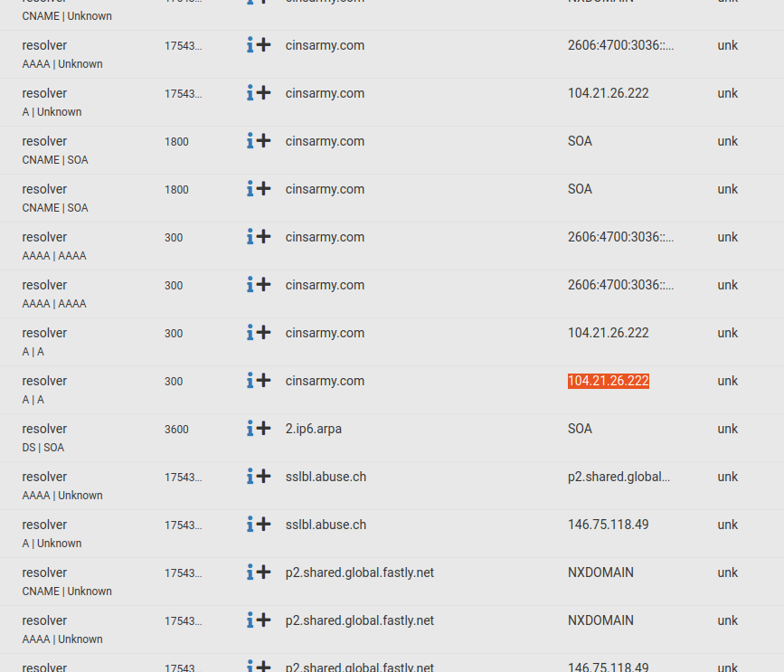Click the info icon in the 2.ip6.arpa row
The width and height of the screenshot is (784, 672).
click(250, 429)
